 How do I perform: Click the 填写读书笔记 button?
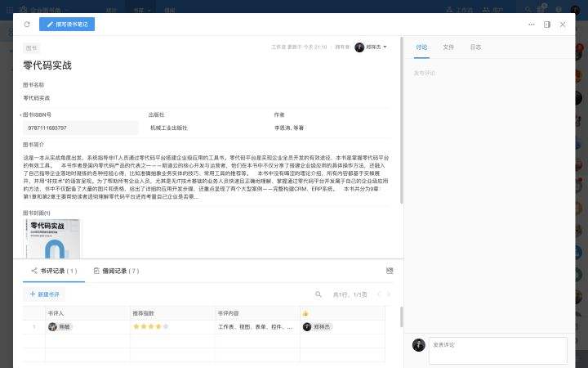click(x=67, y=25)
